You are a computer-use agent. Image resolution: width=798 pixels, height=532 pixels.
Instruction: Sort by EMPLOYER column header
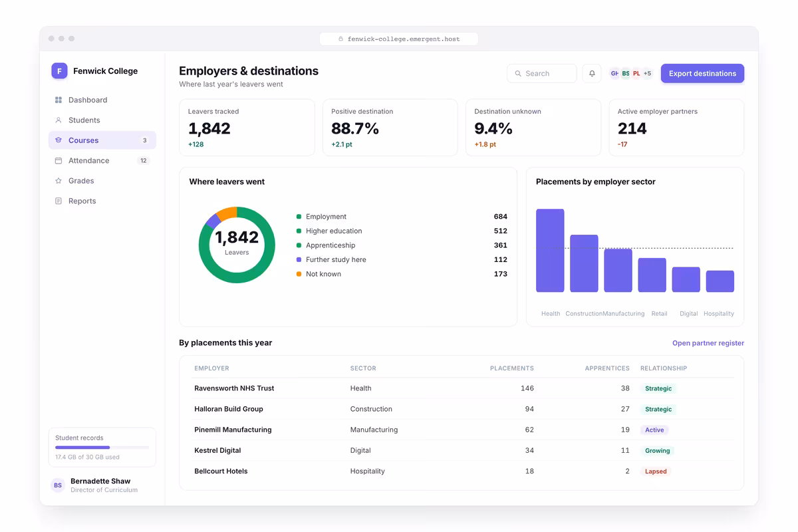[x=211, y=368]
